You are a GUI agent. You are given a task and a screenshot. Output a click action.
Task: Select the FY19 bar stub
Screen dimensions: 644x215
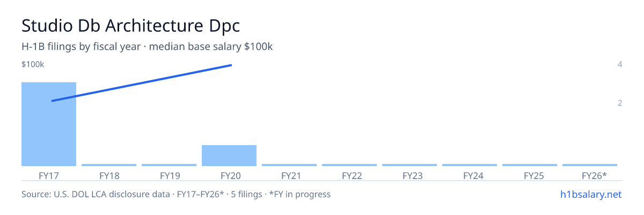click(169, 165)
